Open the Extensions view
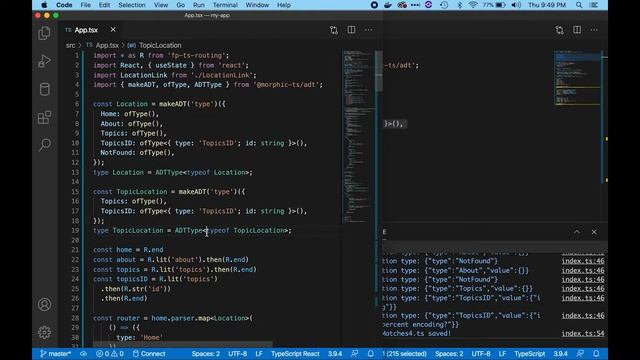This screenshot has height=360, width=640. (44, 117)
